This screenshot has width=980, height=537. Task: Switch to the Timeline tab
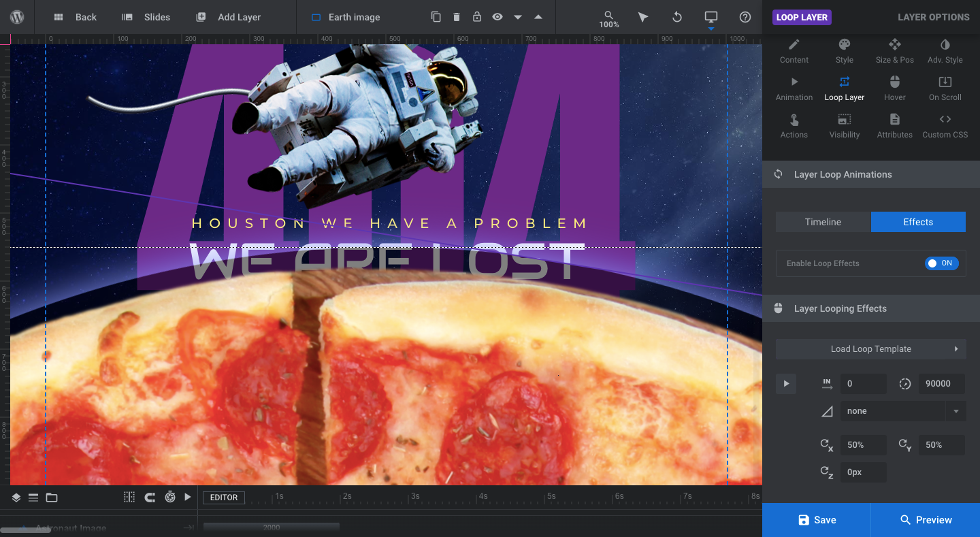click(823, 222)
